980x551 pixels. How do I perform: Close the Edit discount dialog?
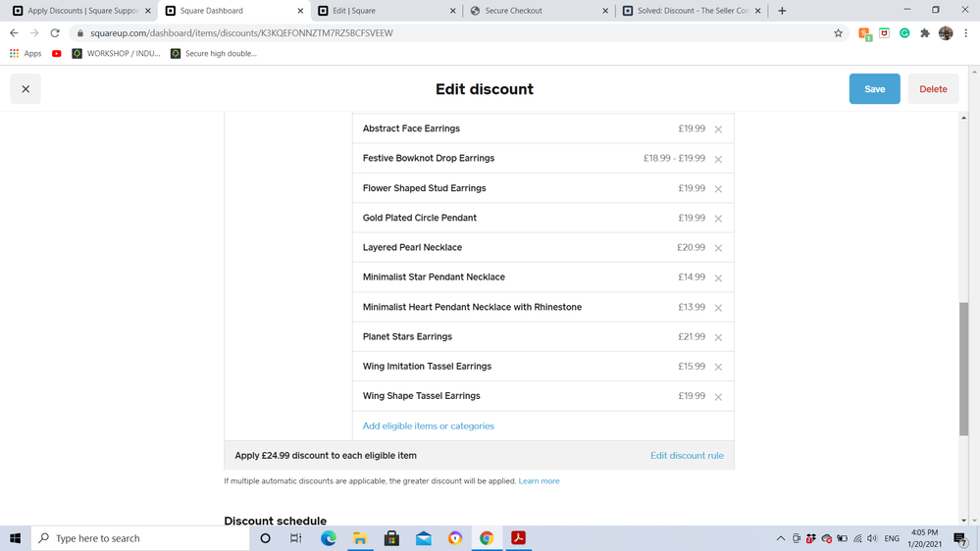pyautogui.click(x=26, y=89)
